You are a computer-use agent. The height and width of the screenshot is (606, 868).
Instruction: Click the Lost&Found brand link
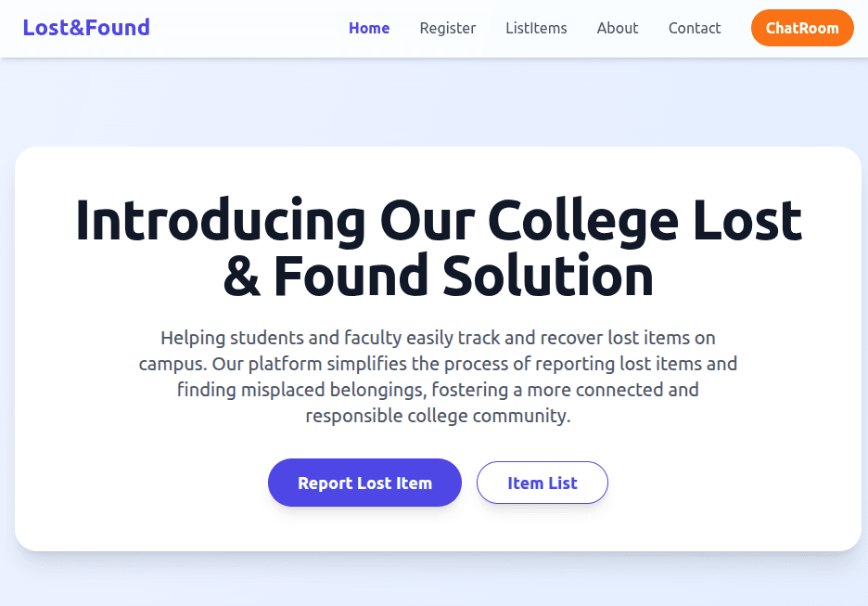(85, 27)
